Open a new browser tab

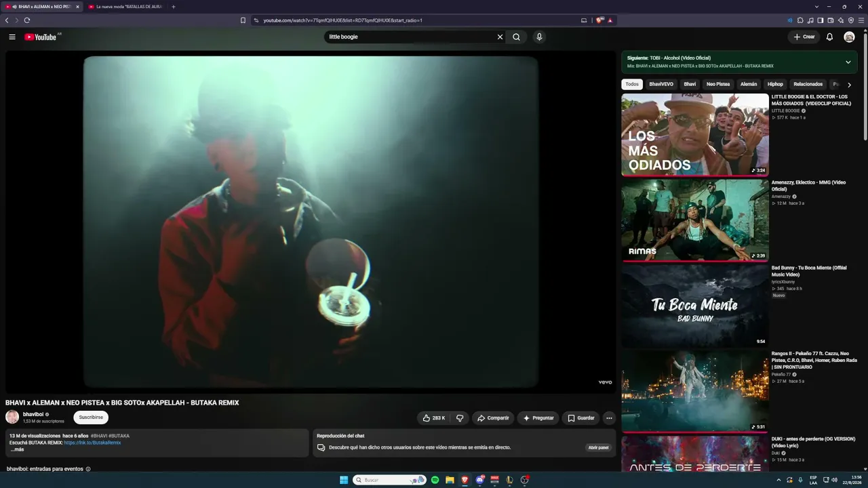[x=174, y=7]
